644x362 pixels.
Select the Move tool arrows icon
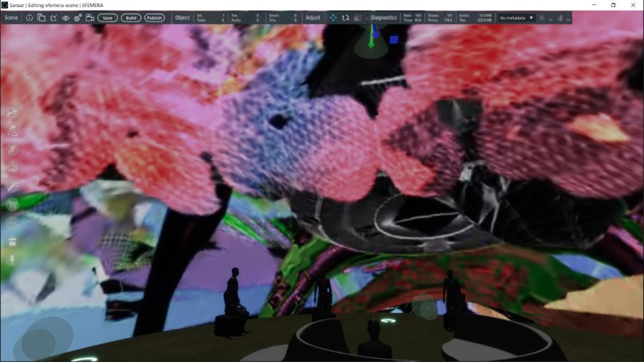coord(333,18)
